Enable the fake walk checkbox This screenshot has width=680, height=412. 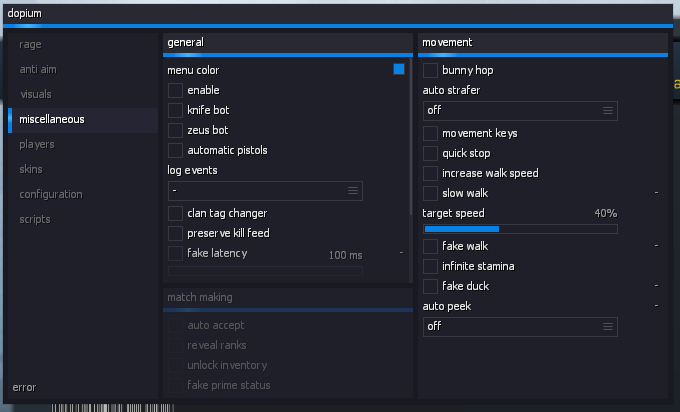[x=430, y=246]
